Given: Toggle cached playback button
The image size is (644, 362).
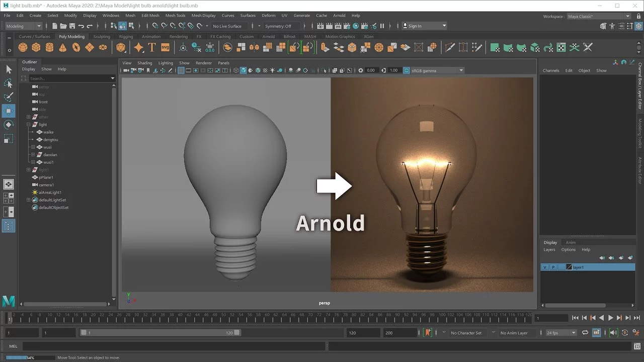Looking at the screenshot, I should [x=597, y=332].
